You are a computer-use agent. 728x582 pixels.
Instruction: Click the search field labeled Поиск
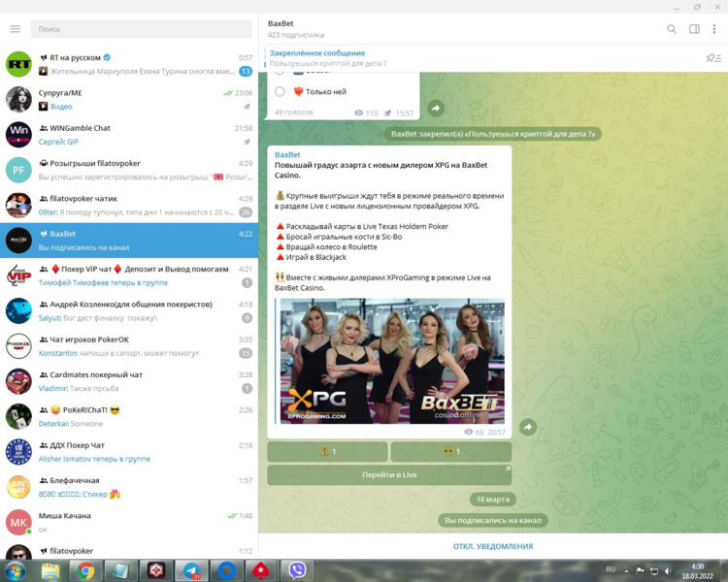pyautogui.click(x=141, y=29)
